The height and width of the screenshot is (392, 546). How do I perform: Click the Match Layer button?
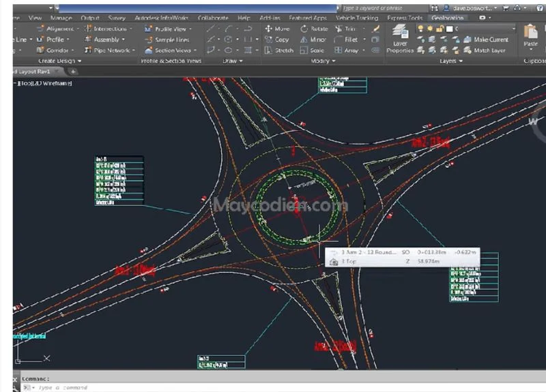point(485,50)
